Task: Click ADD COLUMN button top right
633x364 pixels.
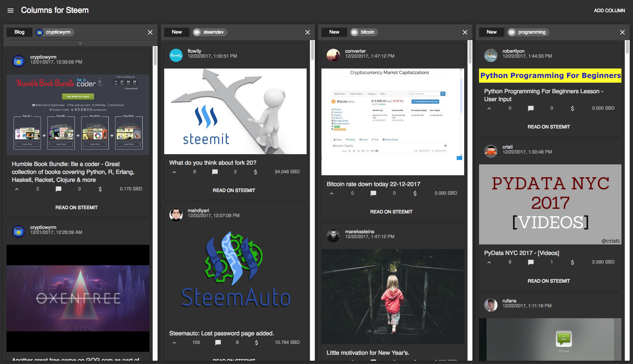Action: point(609,10)
